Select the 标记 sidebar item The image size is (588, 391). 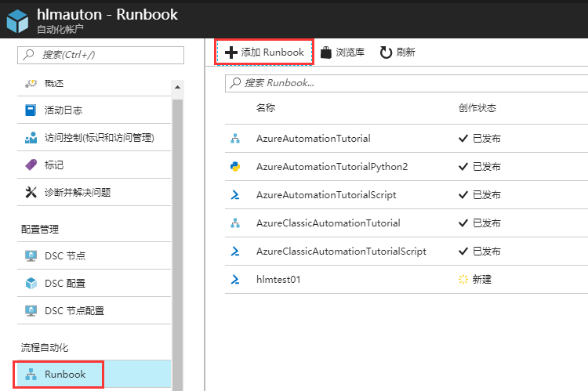click(x=94, y=165)
